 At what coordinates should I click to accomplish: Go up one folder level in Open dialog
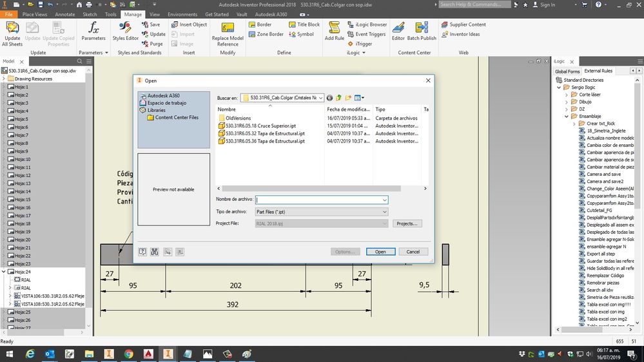[x=339, y=98]
